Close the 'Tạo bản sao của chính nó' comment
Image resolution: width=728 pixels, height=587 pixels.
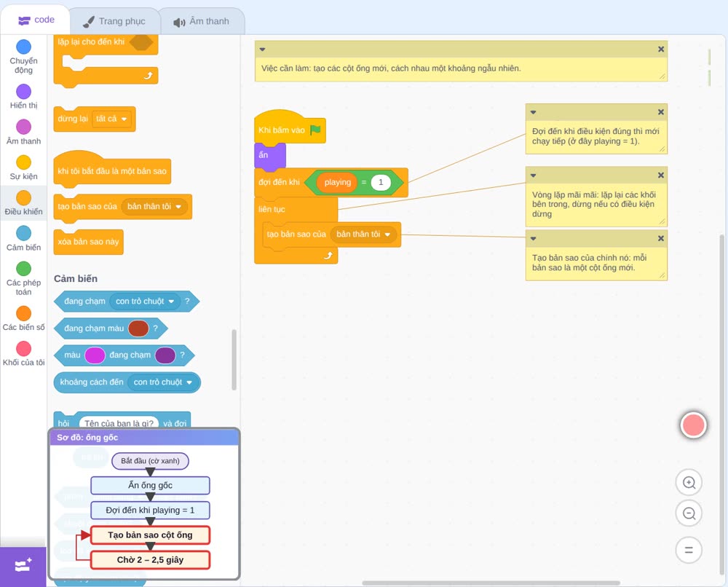661,238
